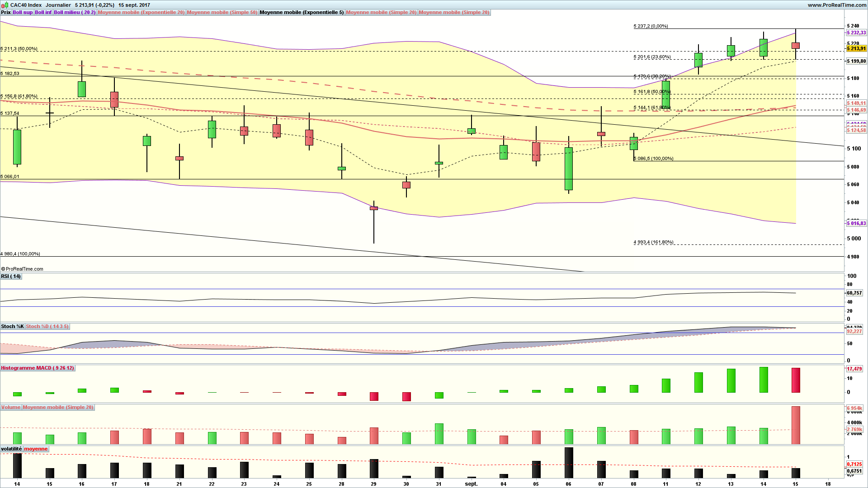The image size is (868, 488).
Task: Open Boll milieu (20 2) settings
Action: coord(75,12)
